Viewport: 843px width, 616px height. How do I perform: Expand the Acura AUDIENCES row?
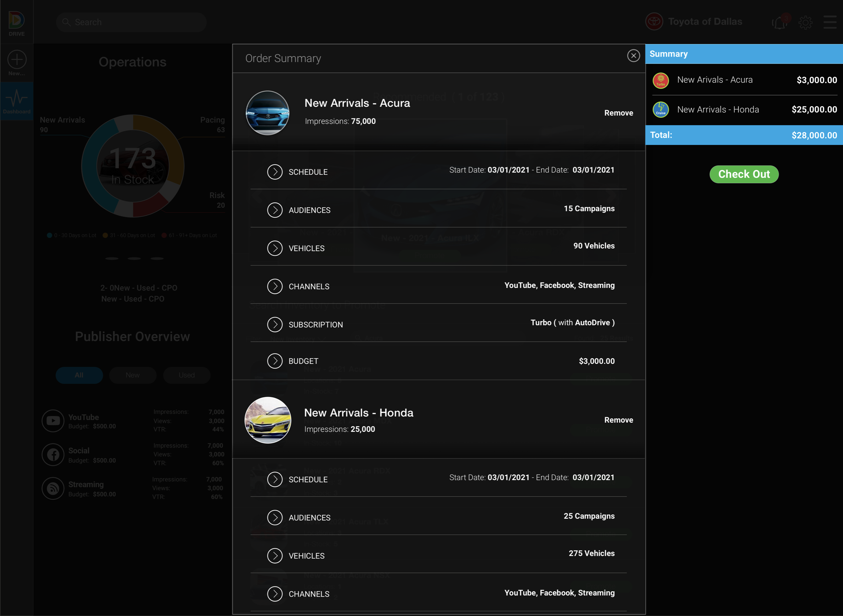tap(275, 210)
